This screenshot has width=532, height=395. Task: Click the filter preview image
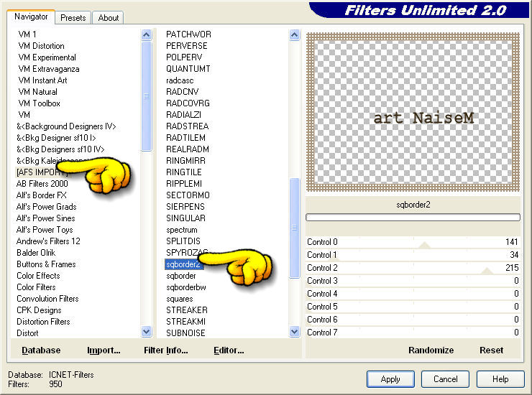point(413,112)
